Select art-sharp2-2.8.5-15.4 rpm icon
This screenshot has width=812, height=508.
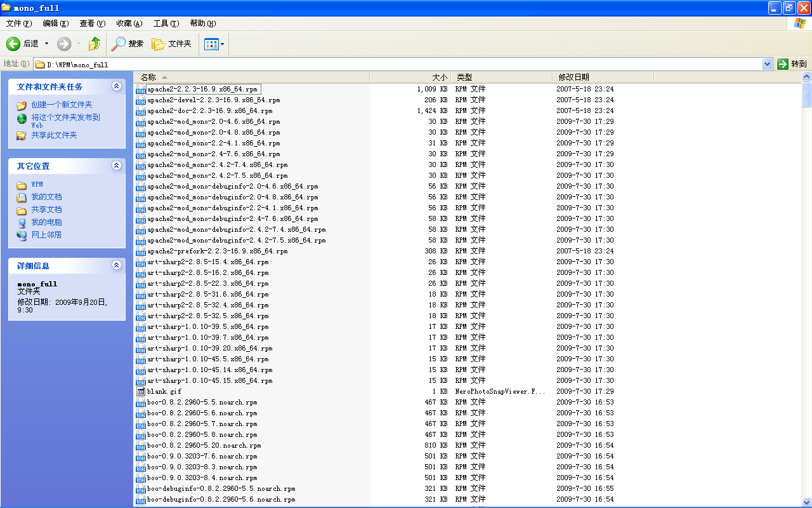tap(141, 262)
